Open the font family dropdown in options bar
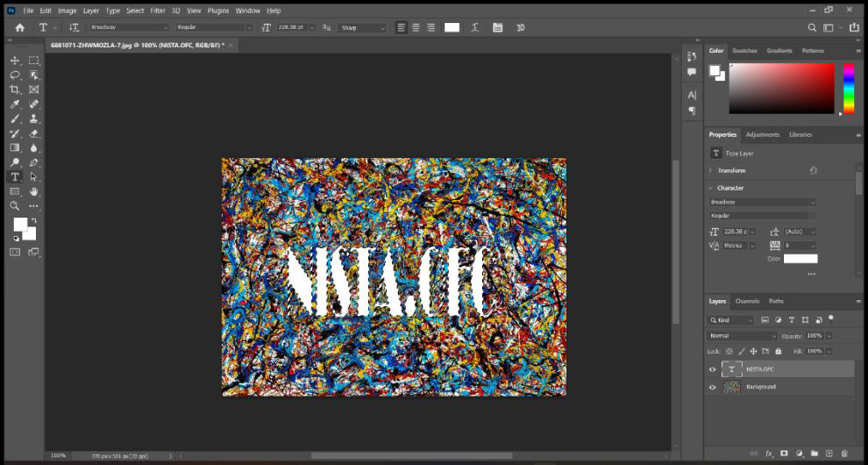868x465 pixels. coord(165,27)
